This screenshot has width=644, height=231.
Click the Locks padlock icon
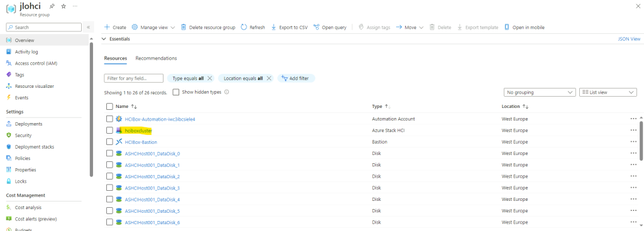[x=9, y=181]
